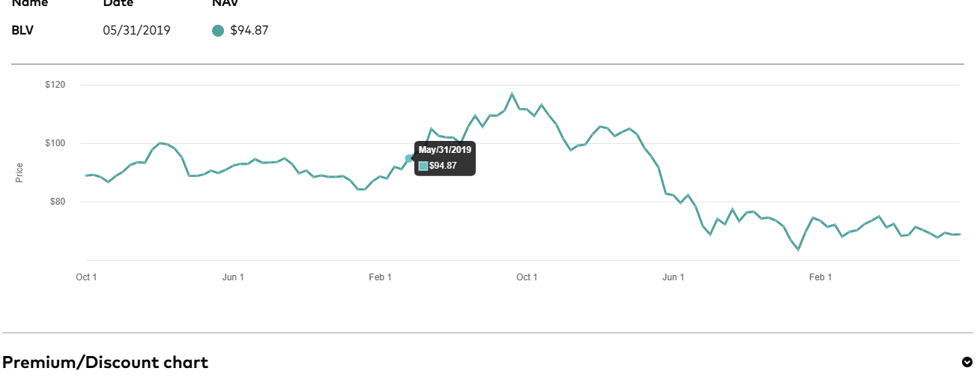Select the 05/31/2019 date in the legend row
980x383 pixels.
click(x=136, y=31)
